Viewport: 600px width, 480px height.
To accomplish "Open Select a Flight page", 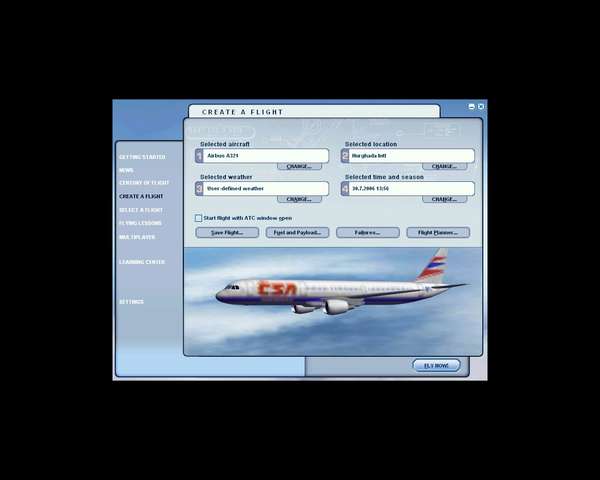I will click(141, 210).
